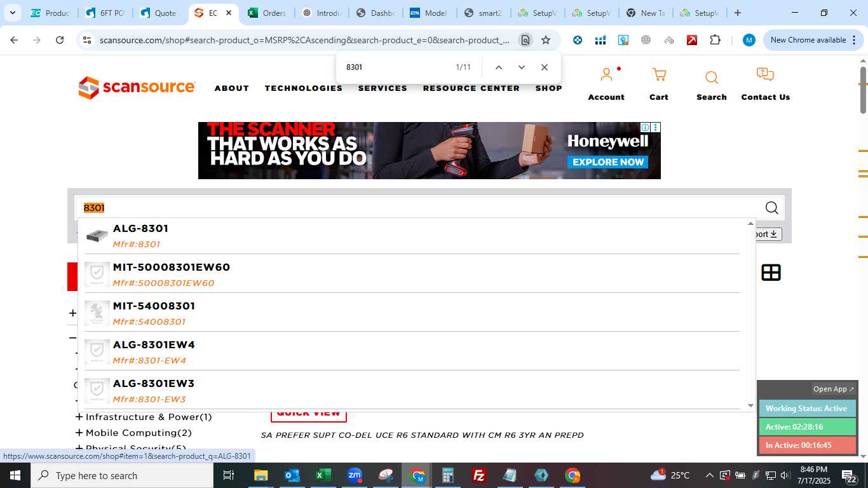
Task: Switch to the Quote tab
Action: [158, 13]
